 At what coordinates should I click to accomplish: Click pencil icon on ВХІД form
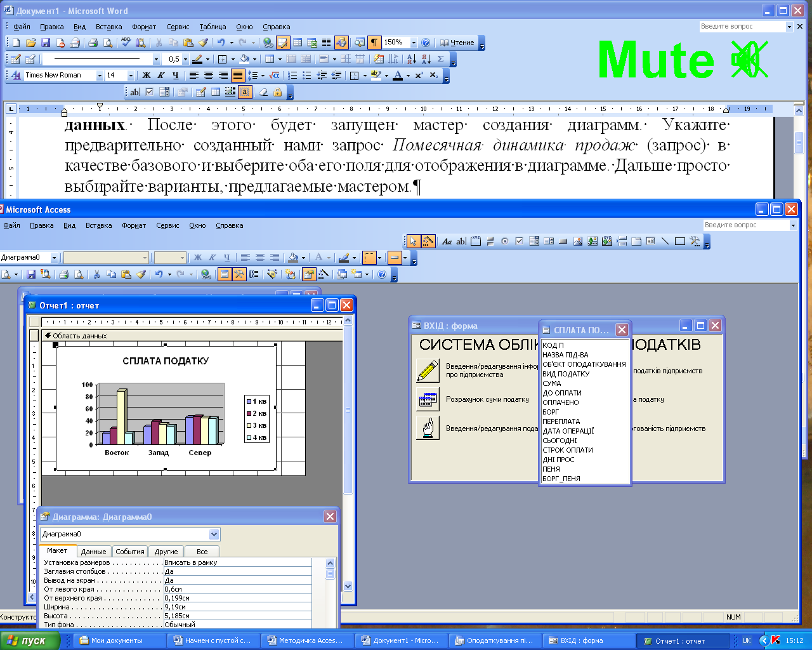pos(428,370)
